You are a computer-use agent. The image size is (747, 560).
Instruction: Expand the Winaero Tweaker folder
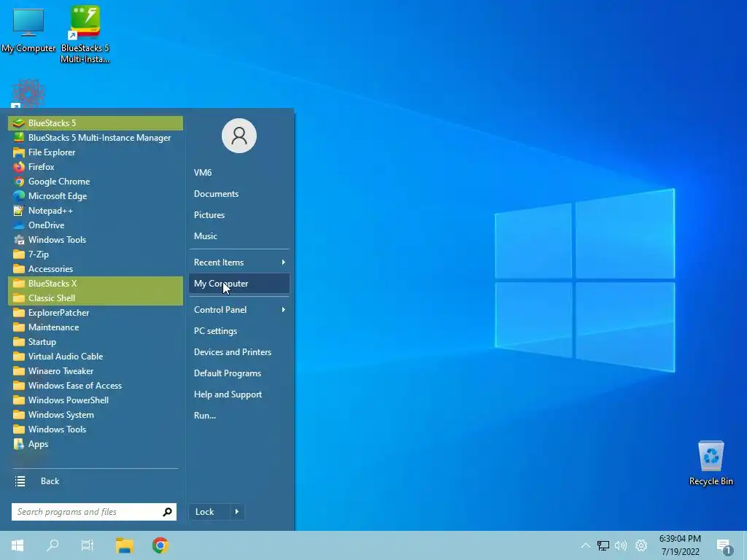coord(96,371)
